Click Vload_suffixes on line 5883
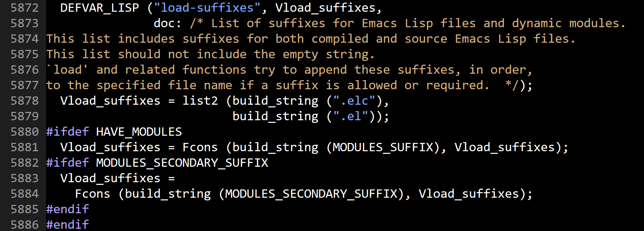644x231 pixels. pyautogui.click(x=111, y=178)
